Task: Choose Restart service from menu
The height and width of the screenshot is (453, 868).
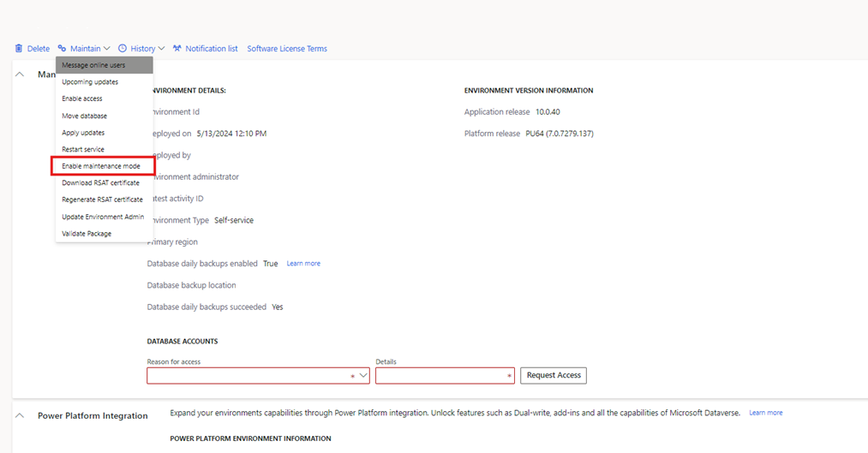Action: [83, 150]
